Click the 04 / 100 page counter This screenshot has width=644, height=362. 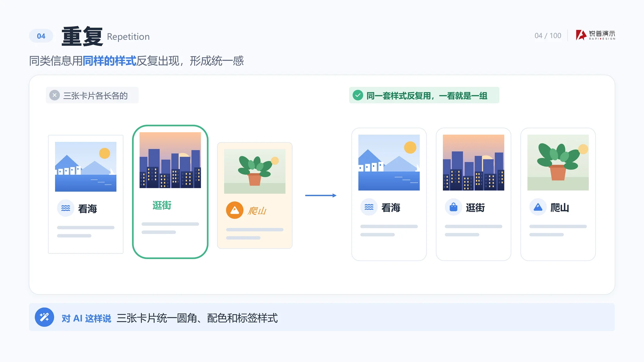pos(548,36)
